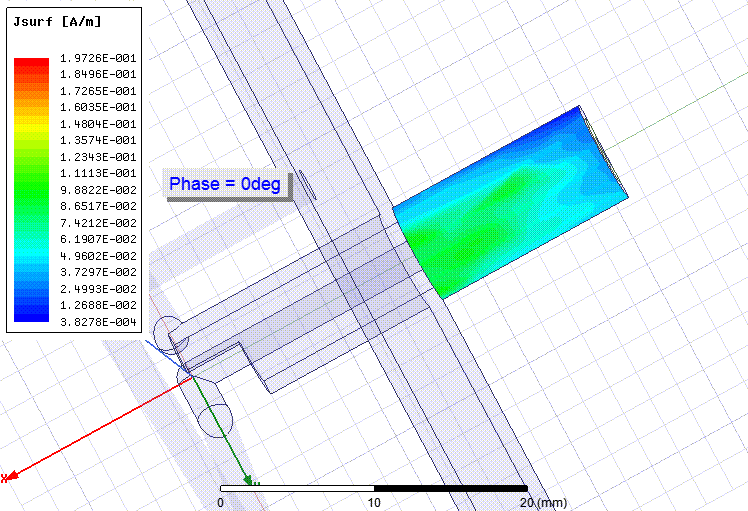The width and height of the screenshot is (748, 511).
Task: Click the legend color gradient bar
Action: [x=31, y=190]
